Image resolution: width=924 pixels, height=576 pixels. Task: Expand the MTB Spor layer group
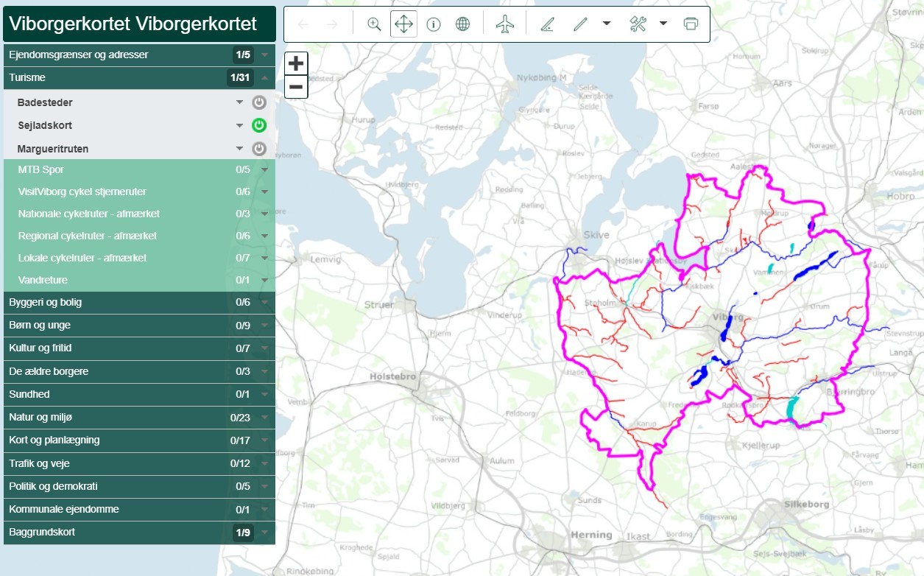click(264, 170)
